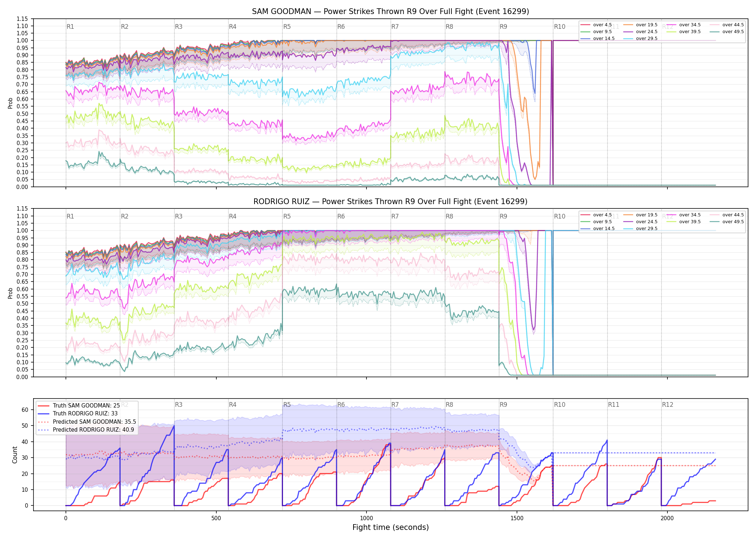Click the R5 round marker in Rodrigo Ruiz chart

click(x=287, y=216)
